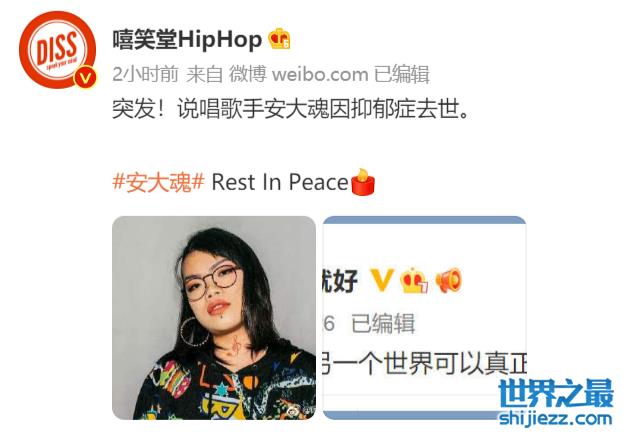Click 已编辑 text inside the second image

point(383,323)
